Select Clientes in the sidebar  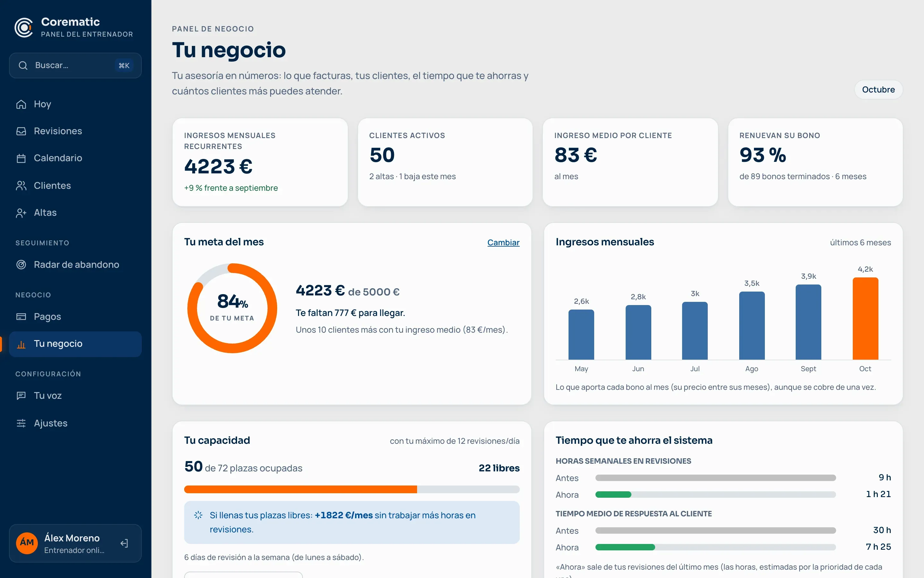tap(75, 185)
